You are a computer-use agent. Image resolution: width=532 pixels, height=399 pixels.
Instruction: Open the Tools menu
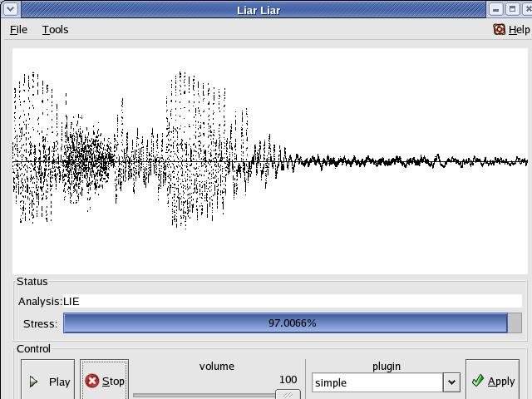point(55,29)
